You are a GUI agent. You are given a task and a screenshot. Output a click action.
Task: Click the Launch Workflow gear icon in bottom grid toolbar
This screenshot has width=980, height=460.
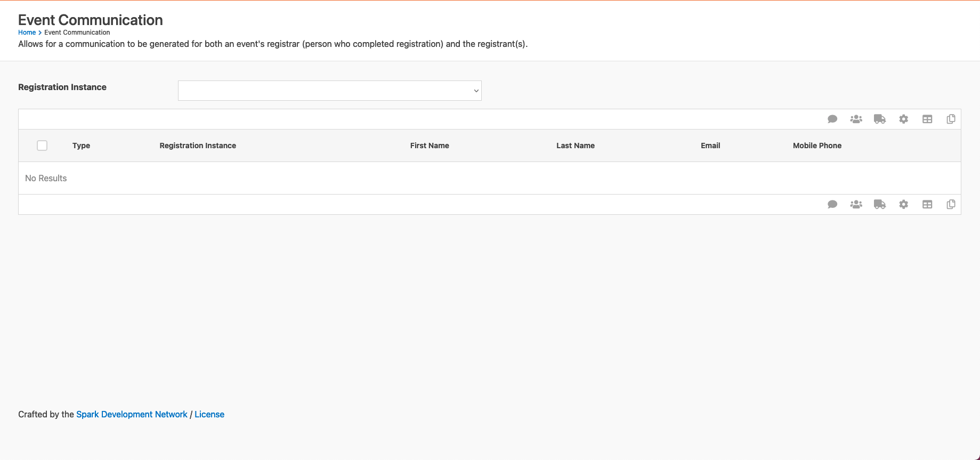[903, 204]
